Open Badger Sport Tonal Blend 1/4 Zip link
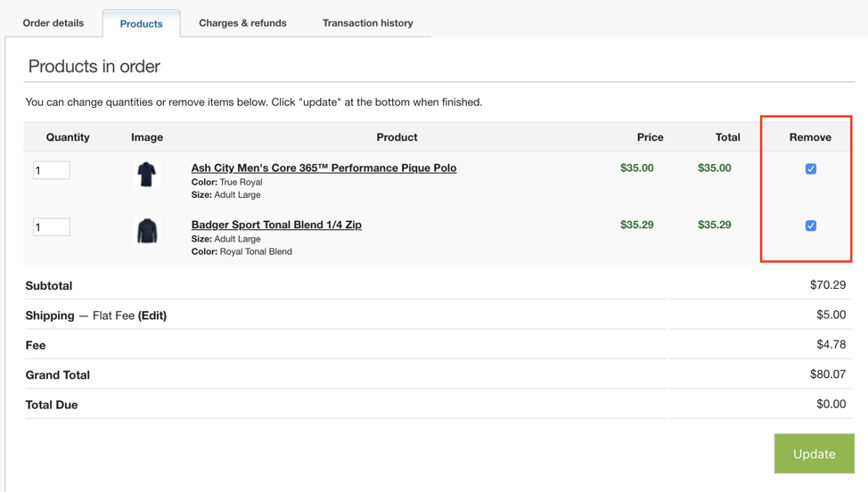Viewport: 868px width, 492px height. pos(276,225)
